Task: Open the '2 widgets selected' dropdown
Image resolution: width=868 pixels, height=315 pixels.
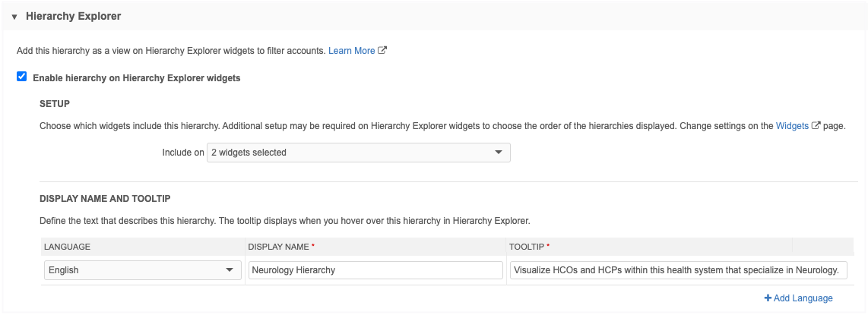Action: click(357, 153)
